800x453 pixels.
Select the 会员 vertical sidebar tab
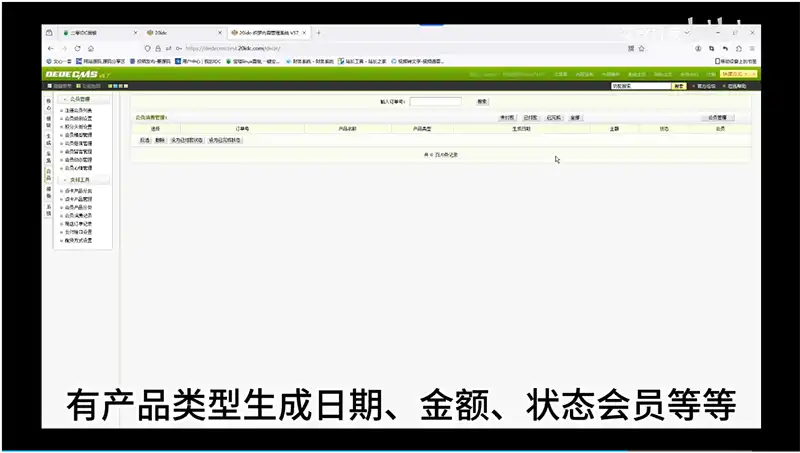[47, 173]
